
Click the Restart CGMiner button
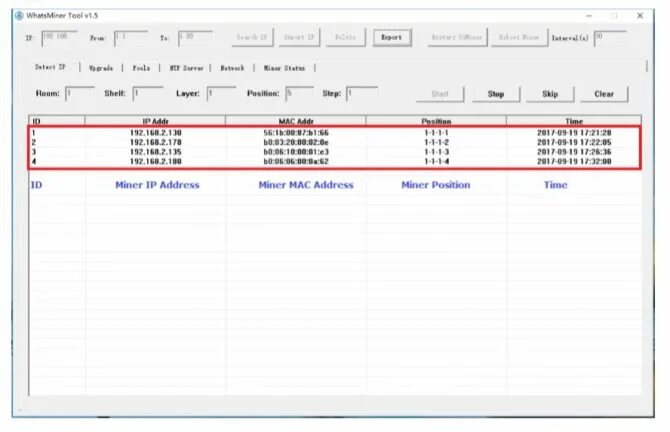point(457,38)
